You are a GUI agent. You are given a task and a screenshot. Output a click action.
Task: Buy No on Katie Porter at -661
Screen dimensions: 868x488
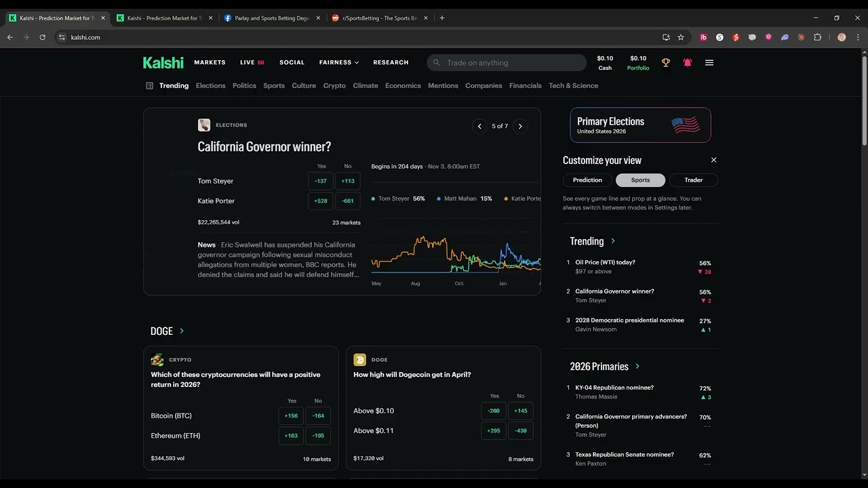coord(348,201)
